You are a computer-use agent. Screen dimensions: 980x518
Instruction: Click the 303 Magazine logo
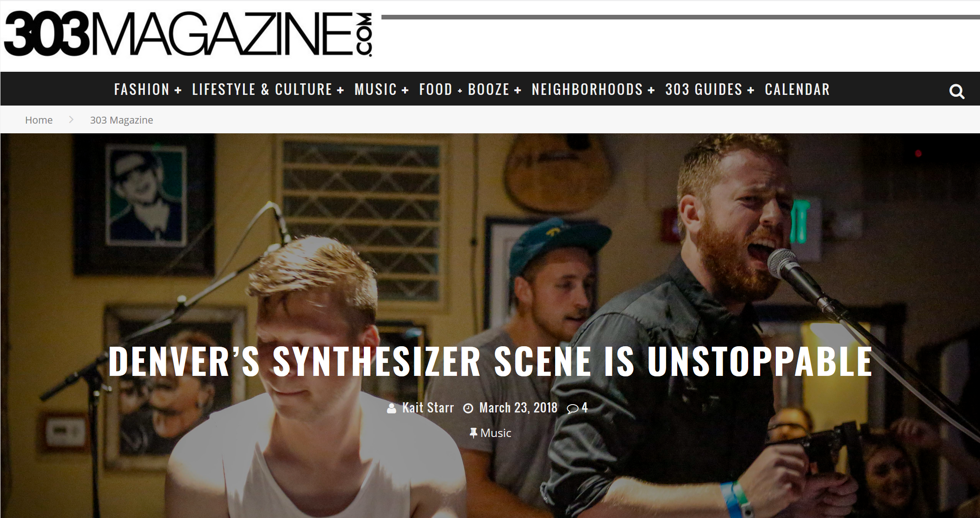click(x=188, y=35)
